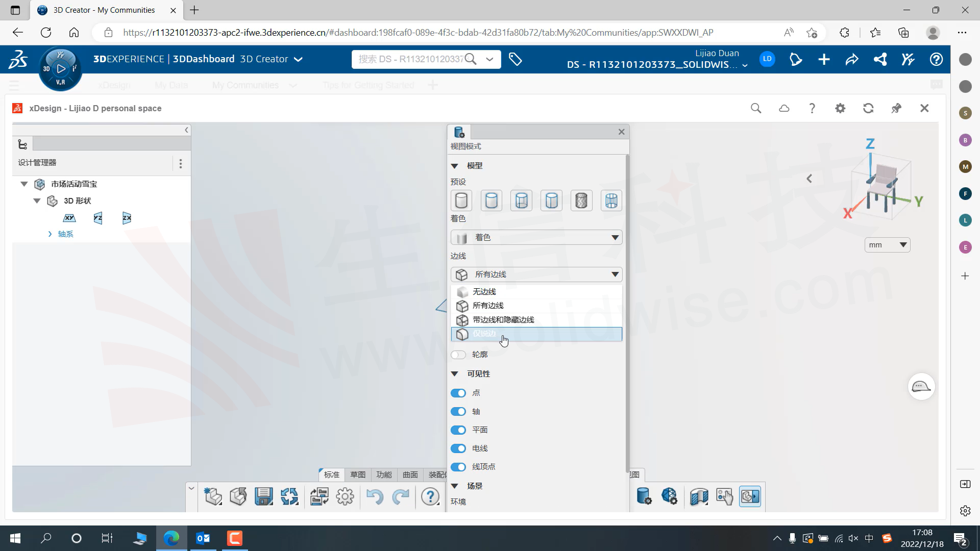This screenshot has height=551, width=980.
Task: Open Outlook from the taskbar
Action: [203, 538]
